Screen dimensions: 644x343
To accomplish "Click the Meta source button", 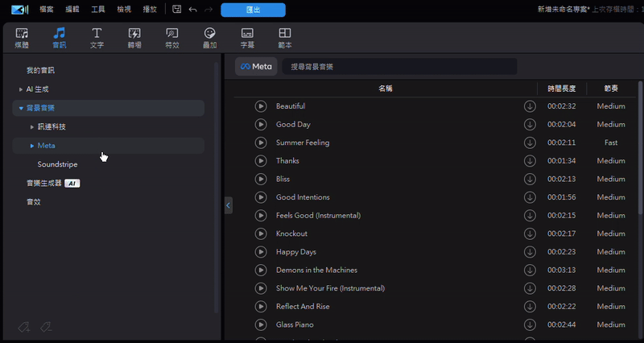I will click(256, 67).
